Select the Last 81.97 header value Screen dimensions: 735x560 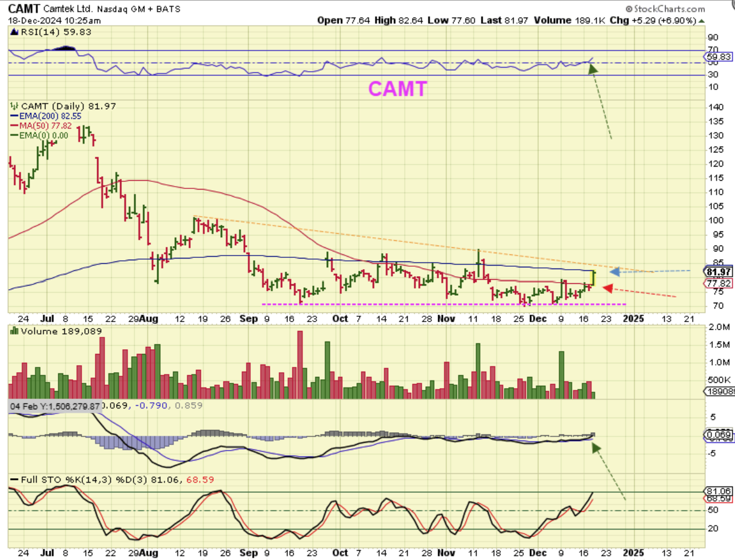[504, 21]
